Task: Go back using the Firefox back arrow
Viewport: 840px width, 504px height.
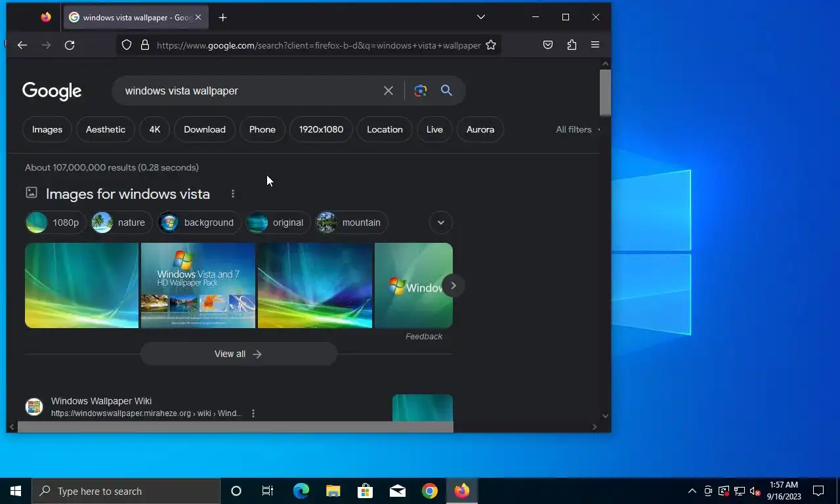Action: [22, 45]
